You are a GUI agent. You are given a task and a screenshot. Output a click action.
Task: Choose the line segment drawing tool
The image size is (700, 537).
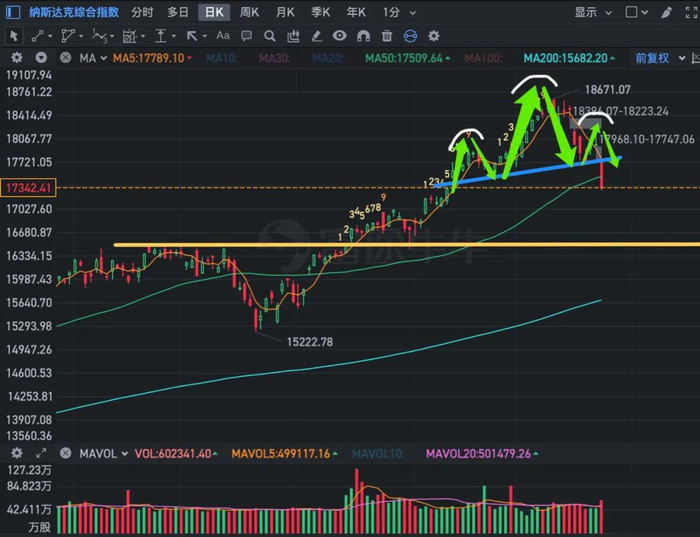[x=38, y=36]
